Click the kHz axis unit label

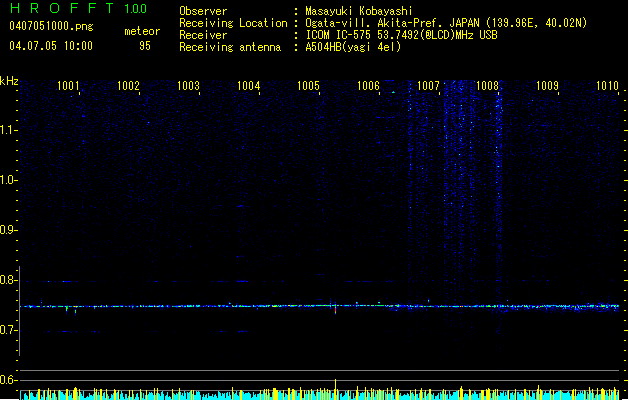pyautogui.click(x=9, y=81)
